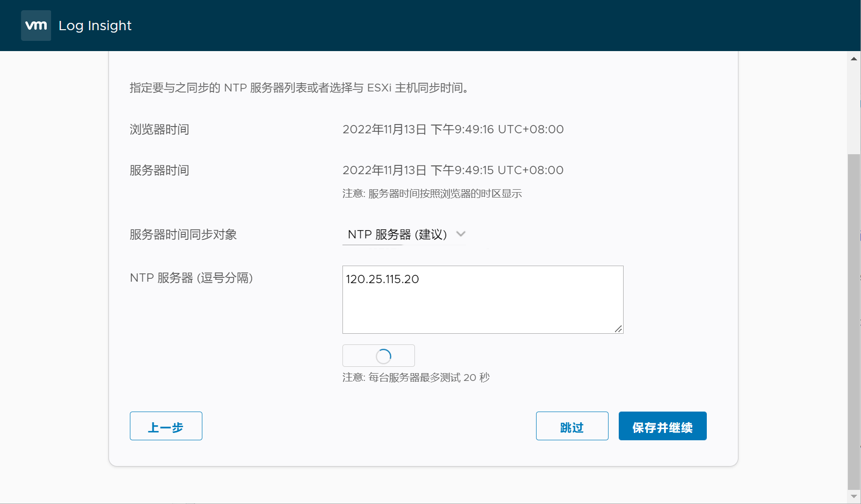Click the loading spinner test button
This screenshot has height=504, width=861.
(378, 356)
